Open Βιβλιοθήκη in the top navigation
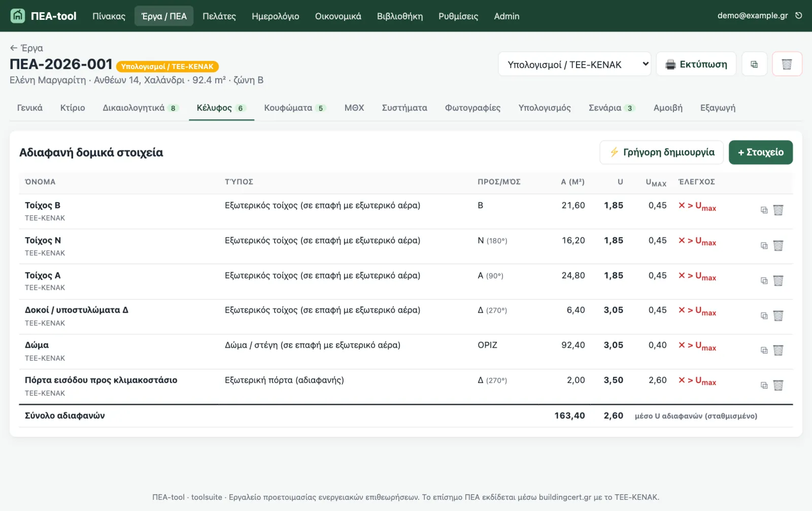Screen dimensions: 812x511 point(400,16)
